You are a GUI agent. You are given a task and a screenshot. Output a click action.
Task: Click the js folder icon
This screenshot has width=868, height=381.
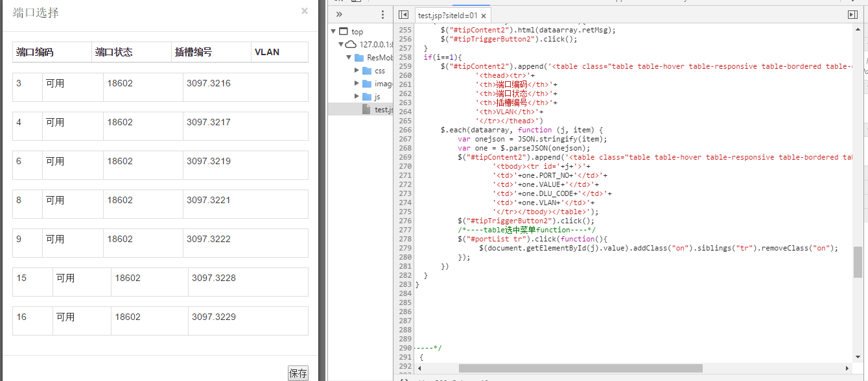click(366, 96)
